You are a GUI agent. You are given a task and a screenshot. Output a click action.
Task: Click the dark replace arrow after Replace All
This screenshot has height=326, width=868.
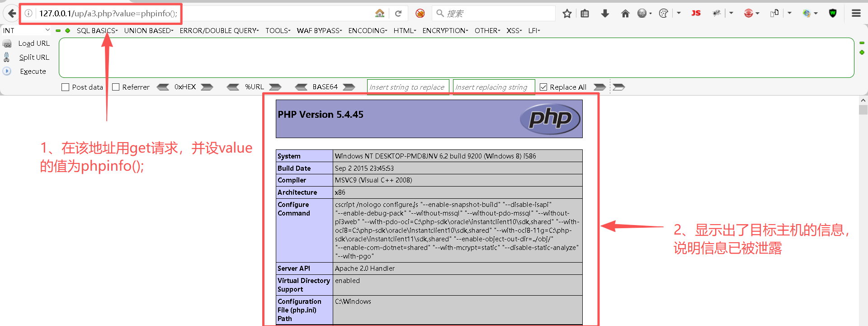[x=600, y=87]
